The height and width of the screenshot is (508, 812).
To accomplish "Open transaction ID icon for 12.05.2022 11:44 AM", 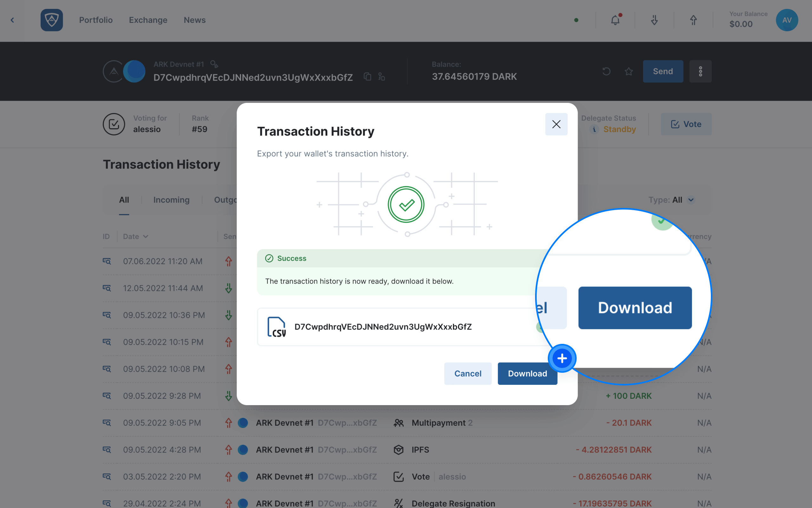I will [x=107, y=288].
